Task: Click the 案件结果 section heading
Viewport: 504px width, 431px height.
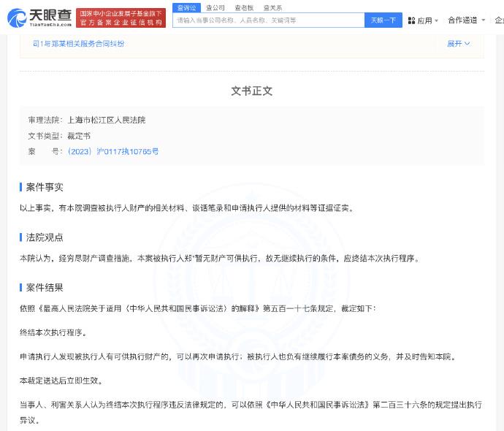Action: tap(45, 288)
